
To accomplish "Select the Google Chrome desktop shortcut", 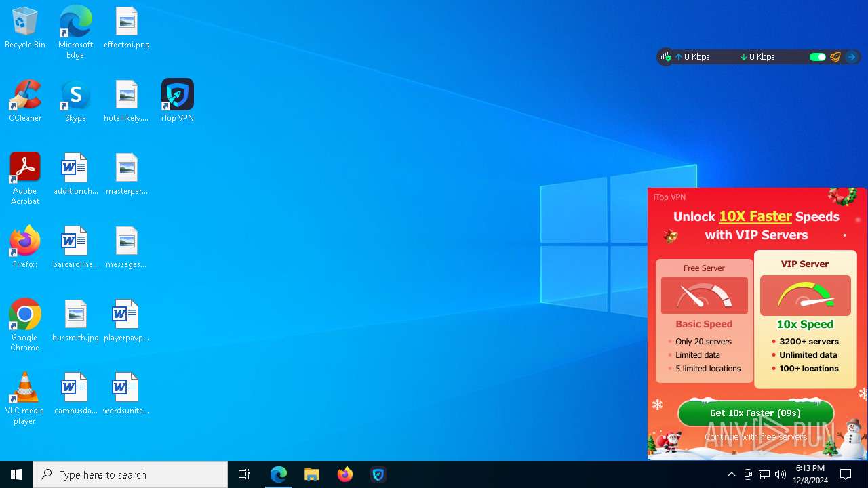I will coord(25,325).
